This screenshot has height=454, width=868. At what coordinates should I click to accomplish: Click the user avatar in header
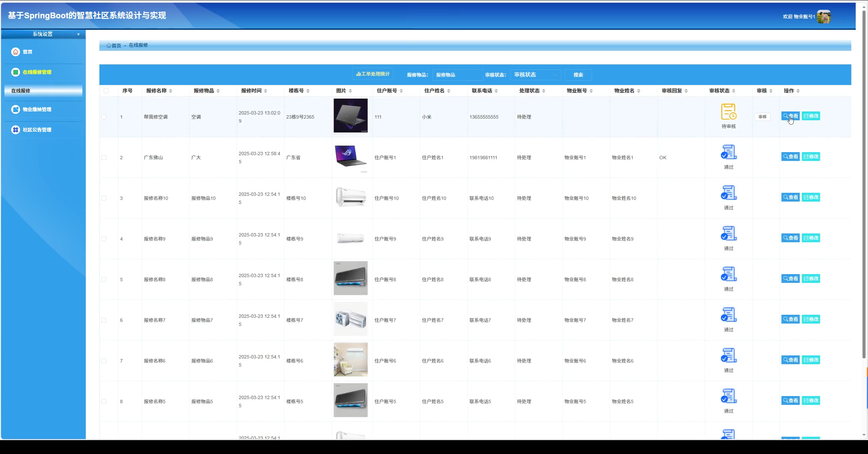tap(824, 17)
